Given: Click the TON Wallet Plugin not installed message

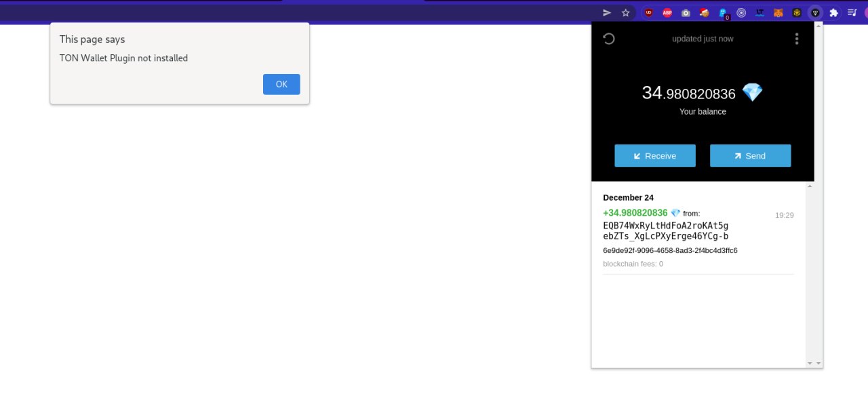Looking at the screenshot, I should [123, 58].
